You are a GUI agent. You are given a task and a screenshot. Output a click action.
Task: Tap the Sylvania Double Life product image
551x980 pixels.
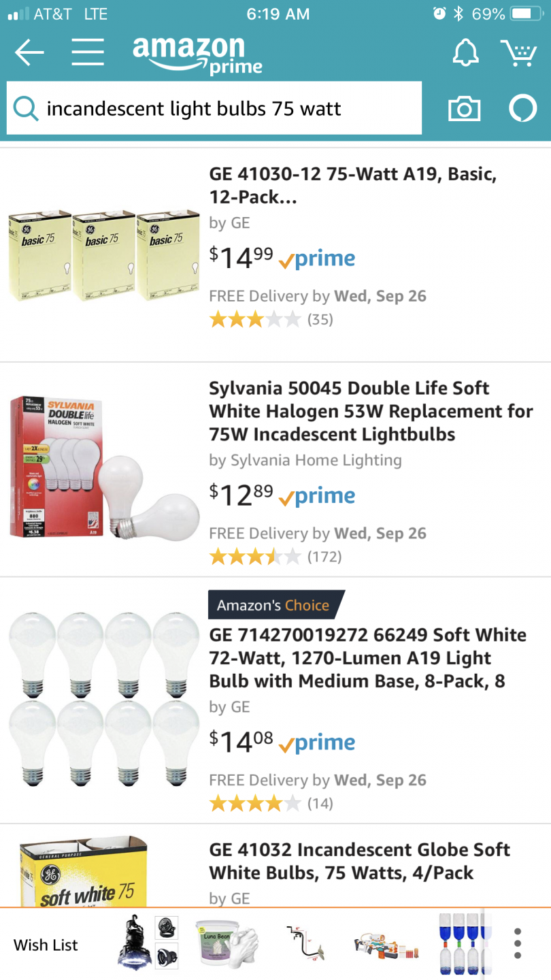pyautogui.click(x=104, y=470)
